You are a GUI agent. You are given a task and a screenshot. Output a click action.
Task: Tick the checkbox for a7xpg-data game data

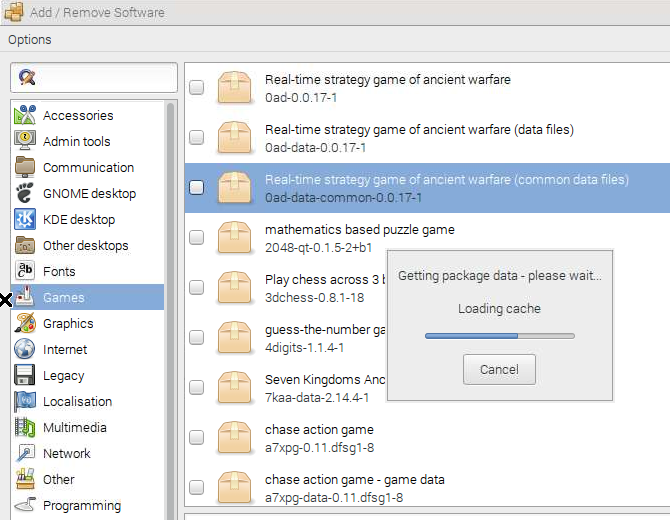tap(197, 487)
